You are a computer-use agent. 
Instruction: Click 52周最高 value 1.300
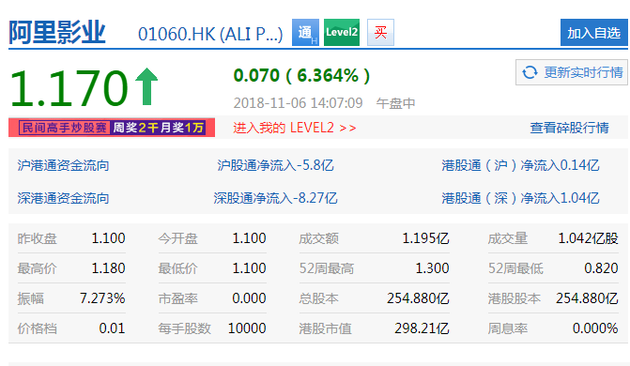tap(432, 268)
